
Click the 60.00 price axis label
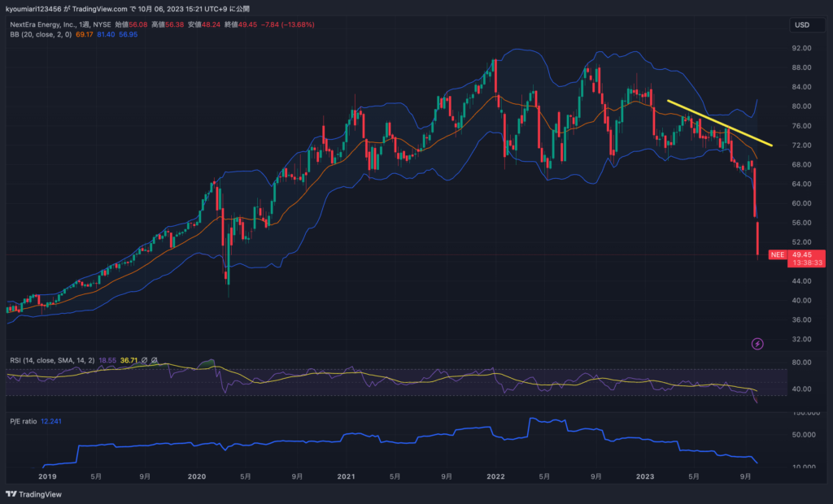pos(801,203)
